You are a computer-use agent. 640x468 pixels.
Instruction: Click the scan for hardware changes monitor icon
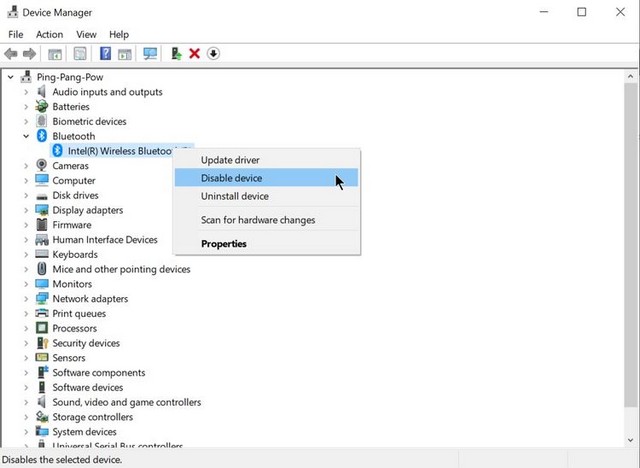tap(150, 53)
